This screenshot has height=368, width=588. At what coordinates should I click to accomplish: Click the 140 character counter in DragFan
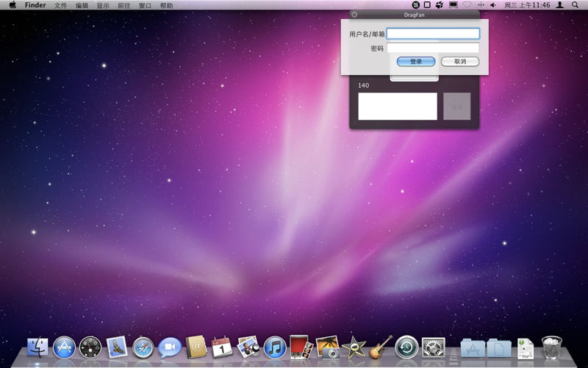[x=363, y=85]
